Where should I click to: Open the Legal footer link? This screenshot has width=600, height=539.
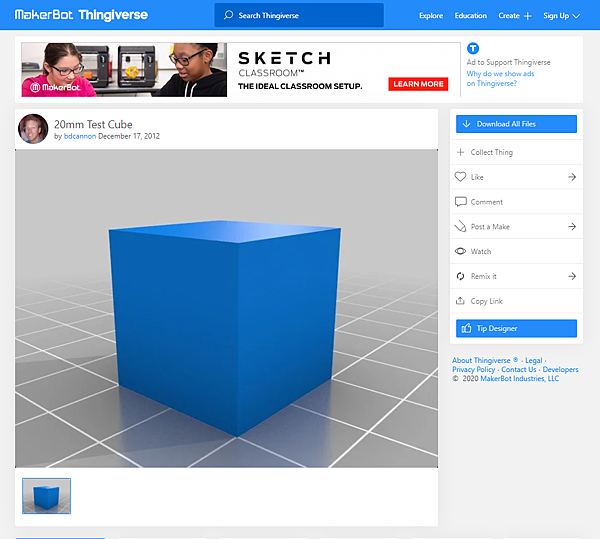[x=533, y=360]
